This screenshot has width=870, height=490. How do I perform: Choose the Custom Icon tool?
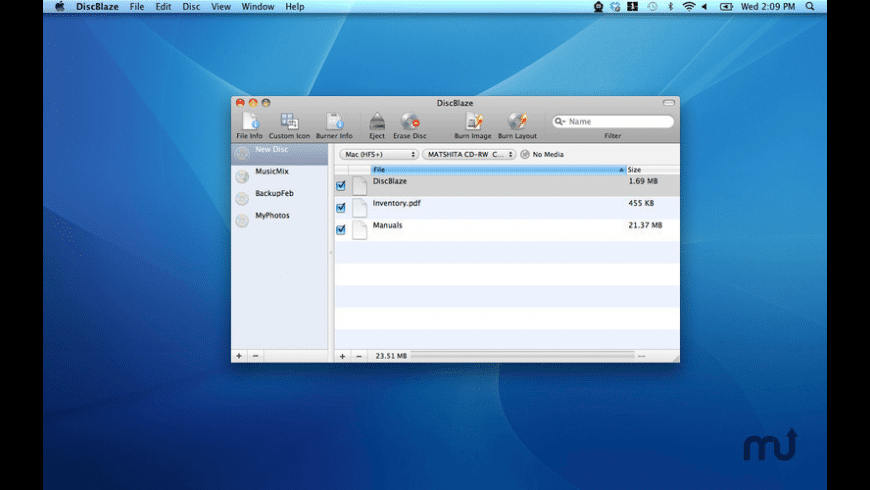(x=289, y=126)
